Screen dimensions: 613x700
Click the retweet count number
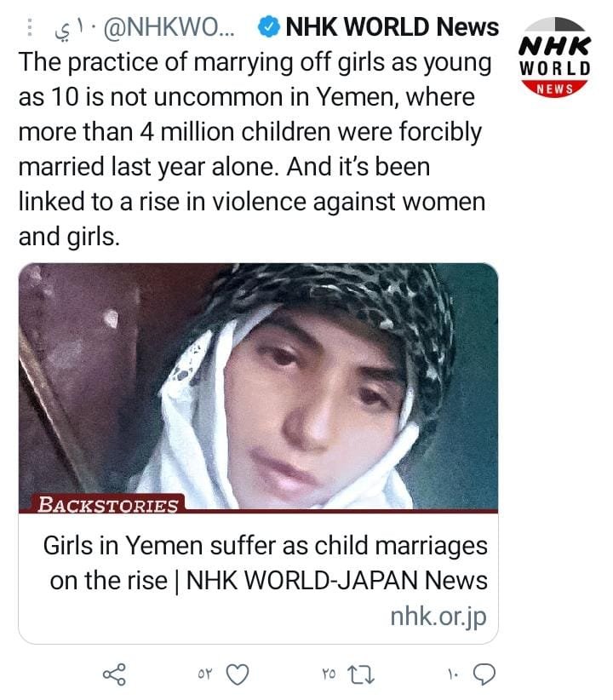coord(329,674)
